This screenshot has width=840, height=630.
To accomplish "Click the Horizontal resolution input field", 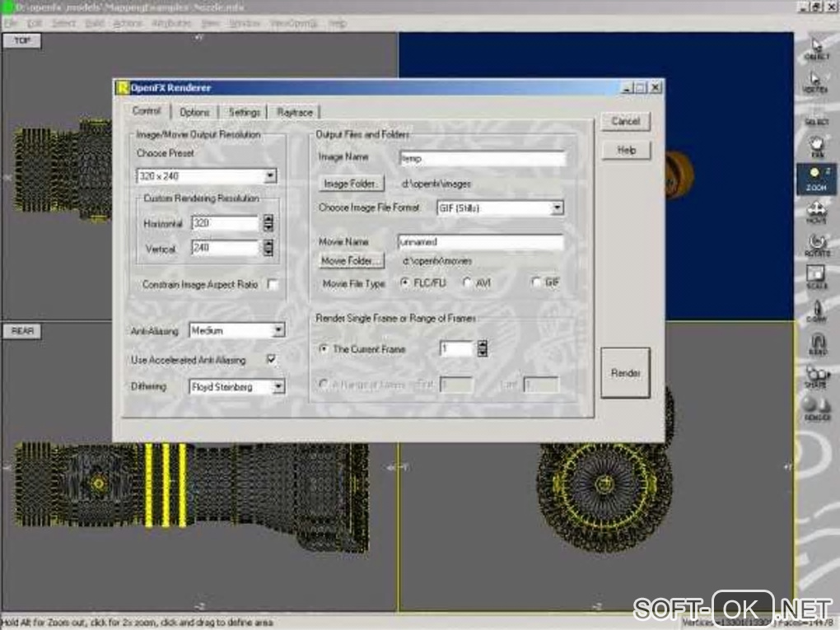I will pos(225,223).
